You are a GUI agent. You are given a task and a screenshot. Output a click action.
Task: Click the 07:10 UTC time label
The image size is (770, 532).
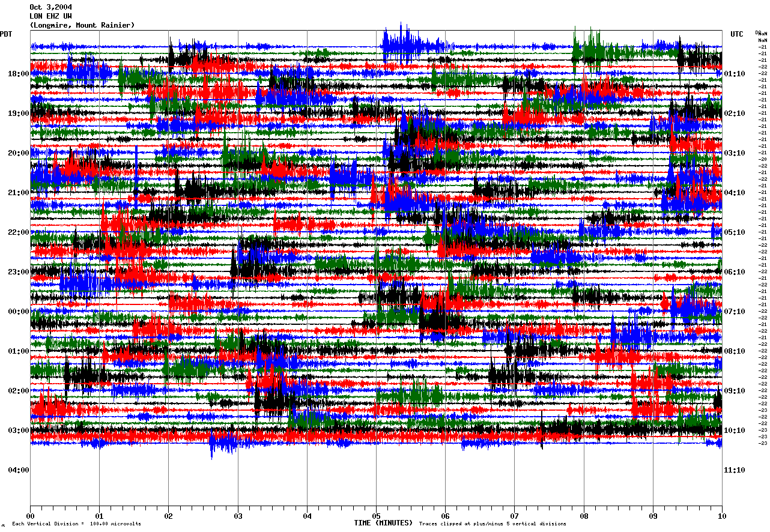735,312
